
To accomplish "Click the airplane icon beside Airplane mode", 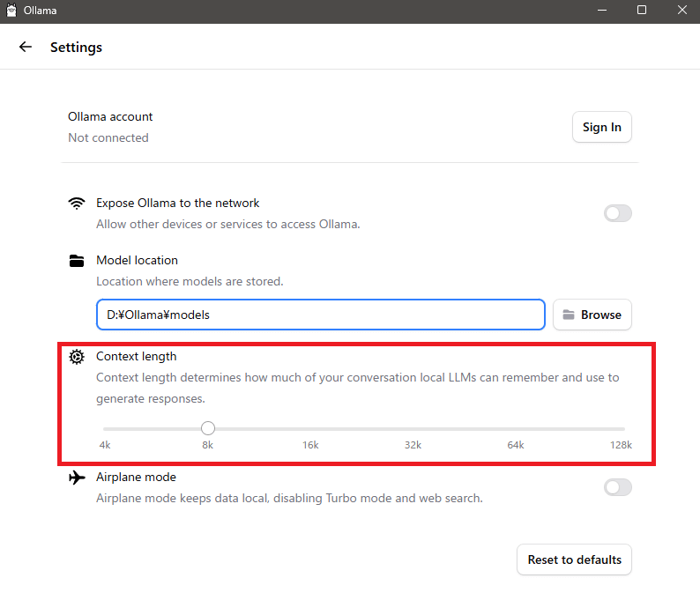I will tap(77, 478).
